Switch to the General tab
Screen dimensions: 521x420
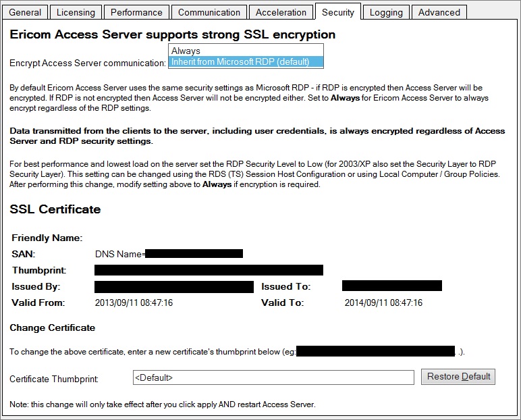point(26,12)
